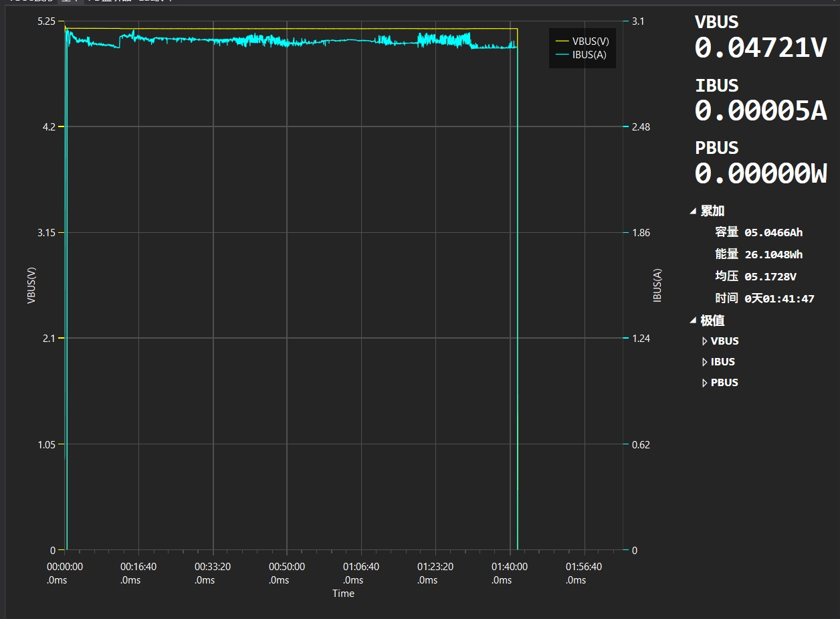This screenshot has height=619, width=840.
Task: Expand the PBUS extremes row
Action: [x=705, y=383]
